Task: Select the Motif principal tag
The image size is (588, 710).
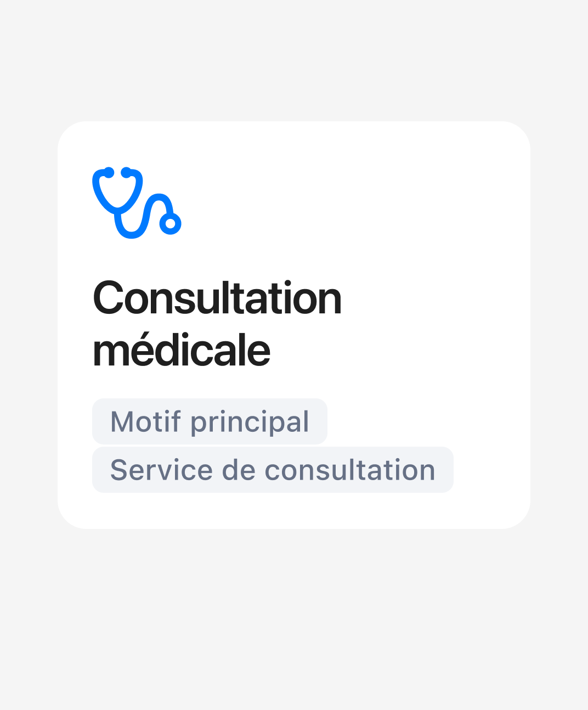Action: click(x=210, y=421)
